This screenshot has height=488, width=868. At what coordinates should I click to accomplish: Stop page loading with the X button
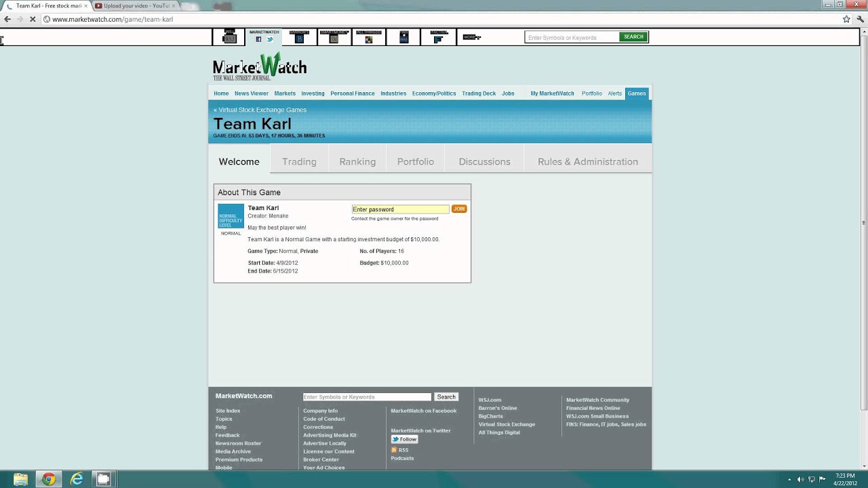pyautogui.click(x=33, y=19)
